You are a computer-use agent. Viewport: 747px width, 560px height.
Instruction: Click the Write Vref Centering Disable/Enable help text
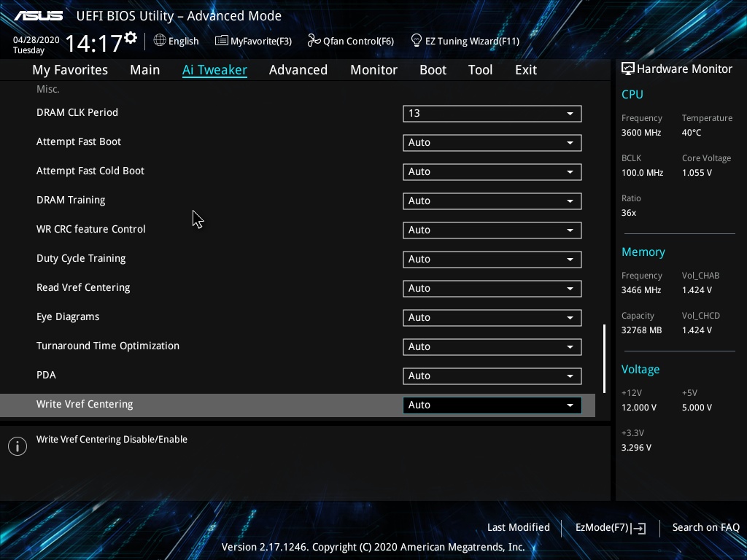(112, 439)
